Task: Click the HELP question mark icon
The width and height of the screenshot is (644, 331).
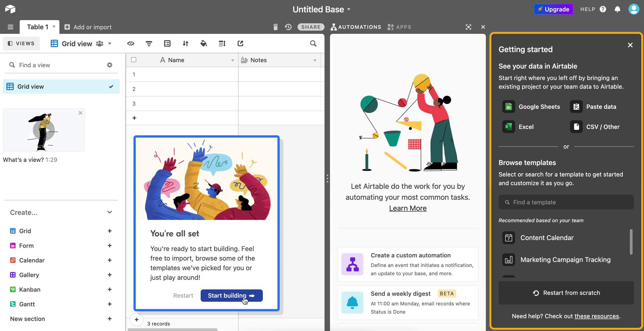Action: click(603, 9)
